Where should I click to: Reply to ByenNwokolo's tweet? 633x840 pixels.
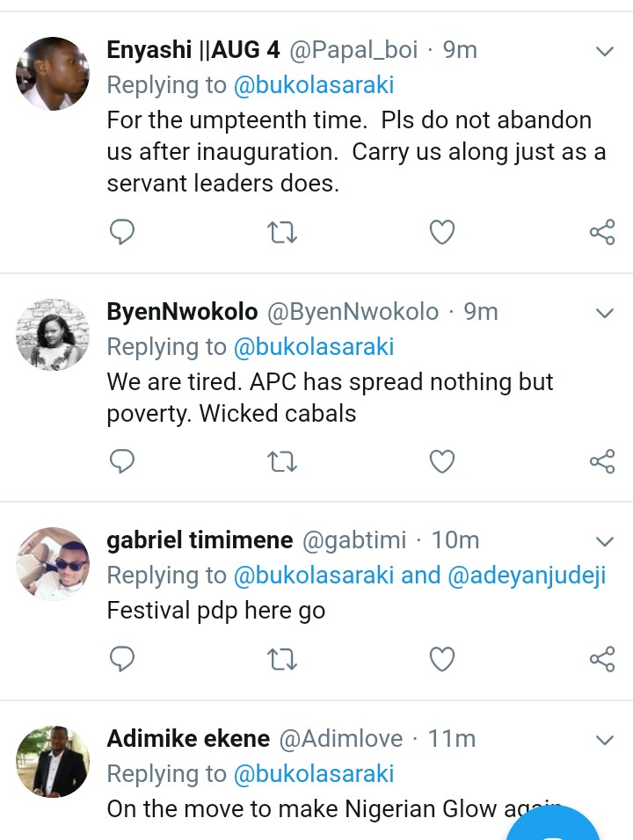point(122,460)
